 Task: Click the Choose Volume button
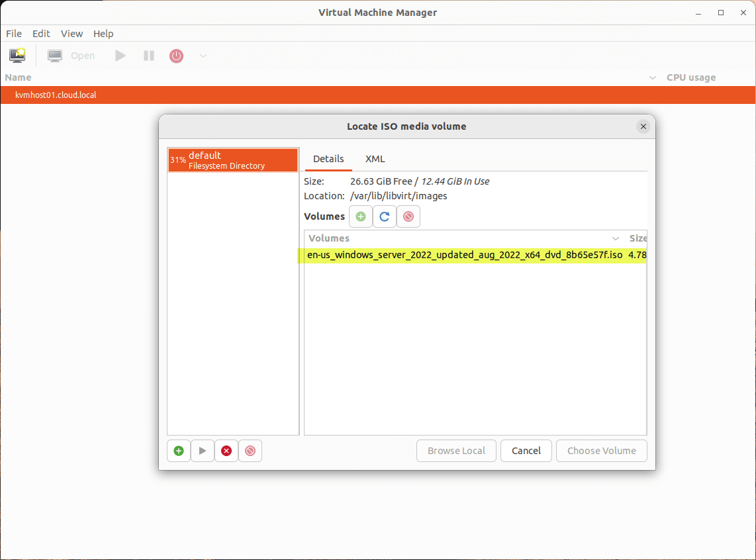602,451
